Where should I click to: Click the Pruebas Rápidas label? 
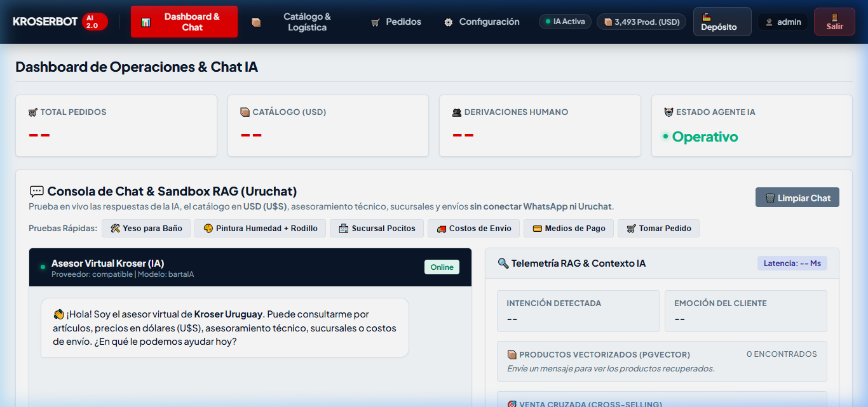tap(63, 228)
